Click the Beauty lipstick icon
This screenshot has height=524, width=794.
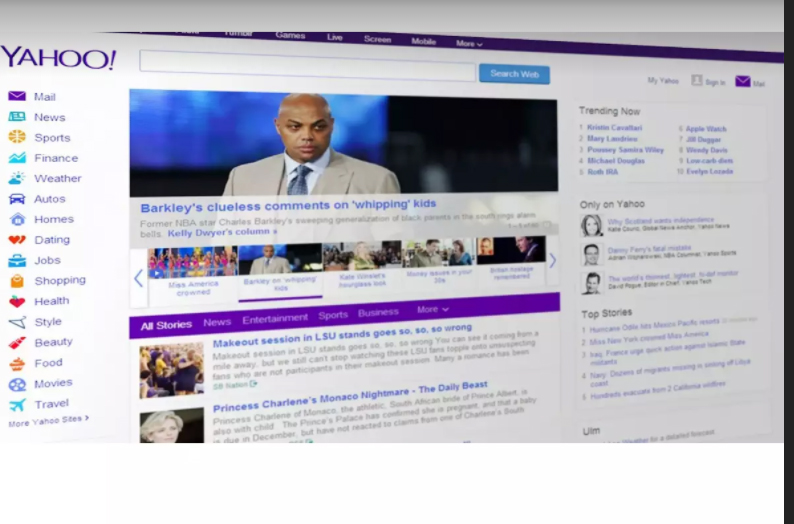pos(17,343)
